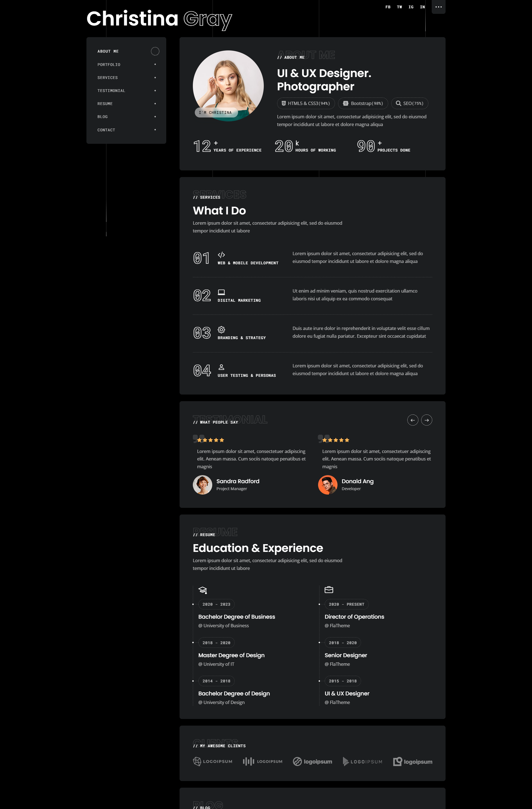Show previous testimonial with left arrow
Viewport: 532px width, 809px height.
pyautogui.click(x=412, y=420)
